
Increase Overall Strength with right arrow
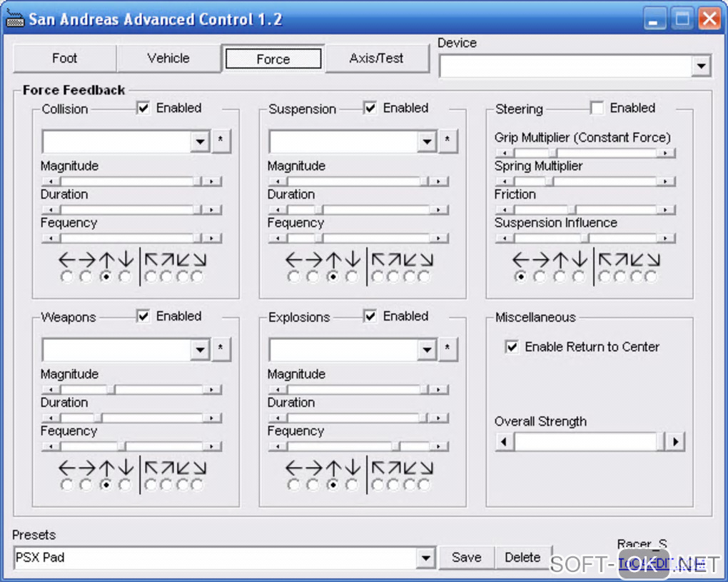point(675,441)
